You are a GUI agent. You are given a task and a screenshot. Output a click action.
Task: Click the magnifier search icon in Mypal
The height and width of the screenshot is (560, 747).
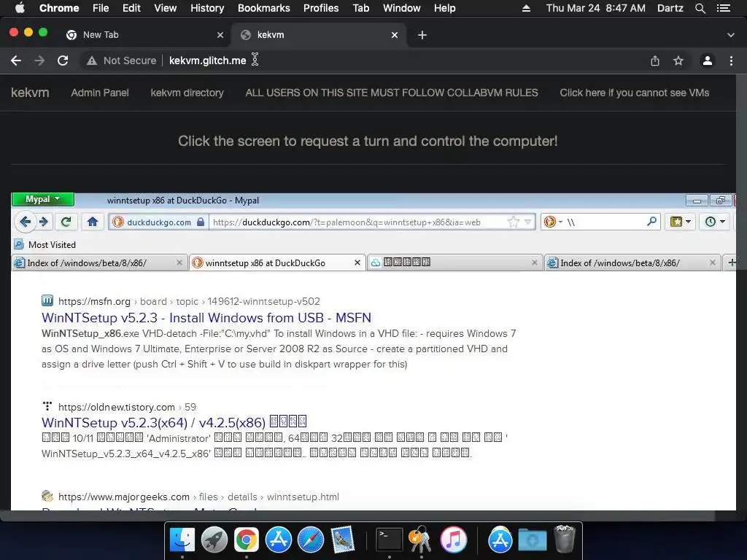pos(651,222)
